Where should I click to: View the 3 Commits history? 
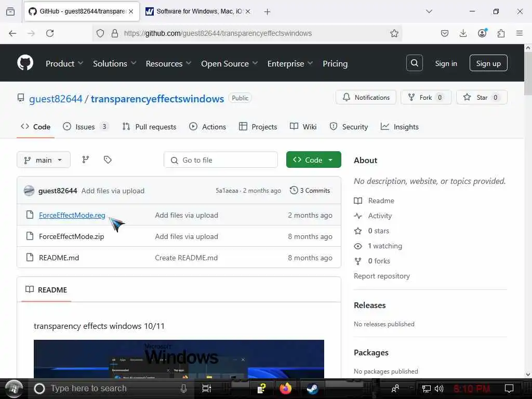310,190
